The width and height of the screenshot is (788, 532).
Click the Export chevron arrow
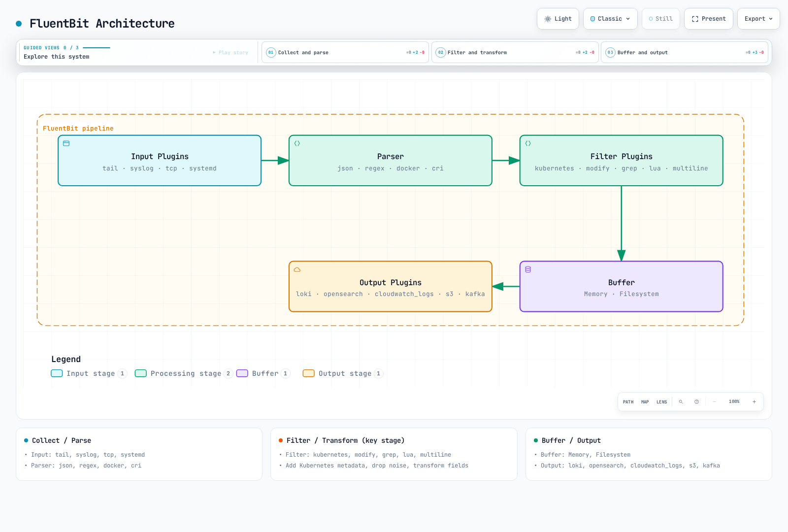coord(771,19)
